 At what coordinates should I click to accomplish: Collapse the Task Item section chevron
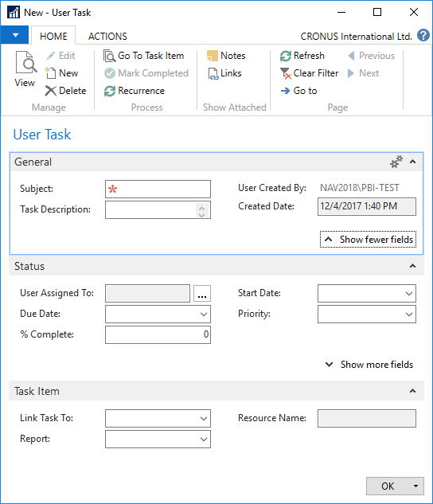(413, 391)
